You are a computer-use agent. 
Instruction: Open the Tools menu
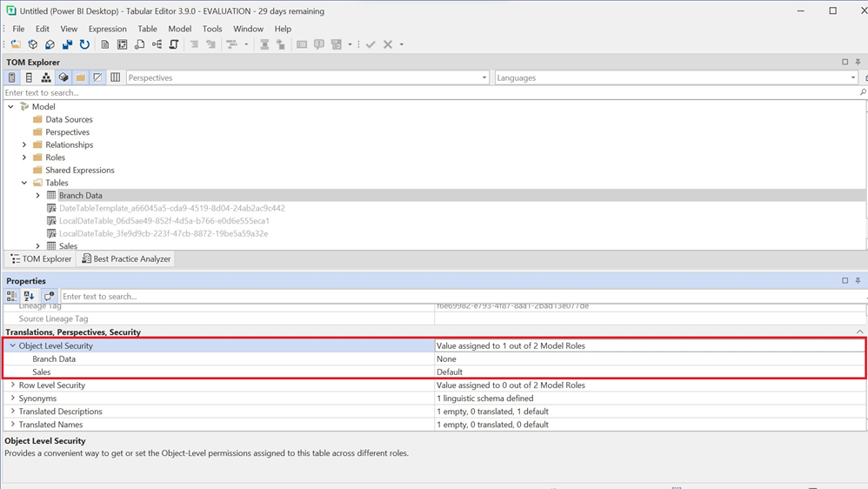point(212,29)
